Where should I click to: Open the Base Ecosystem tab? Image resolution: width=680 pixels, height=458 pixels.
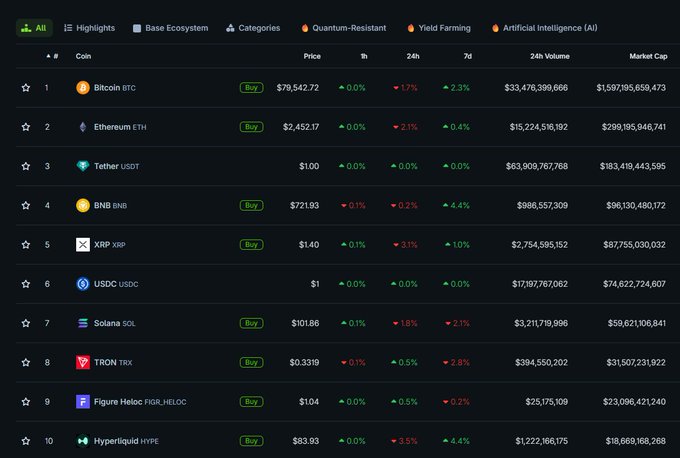click(171, 28)
